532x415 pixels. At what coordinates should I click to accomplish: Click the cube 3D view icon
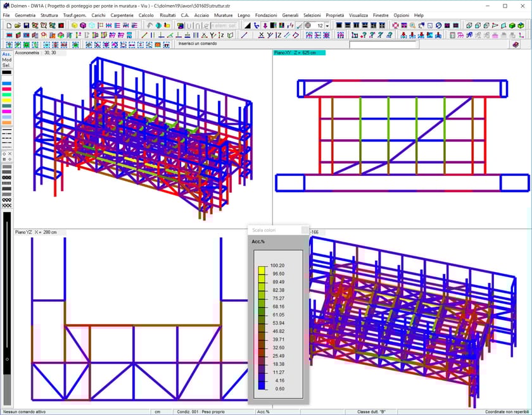point(469,26)
